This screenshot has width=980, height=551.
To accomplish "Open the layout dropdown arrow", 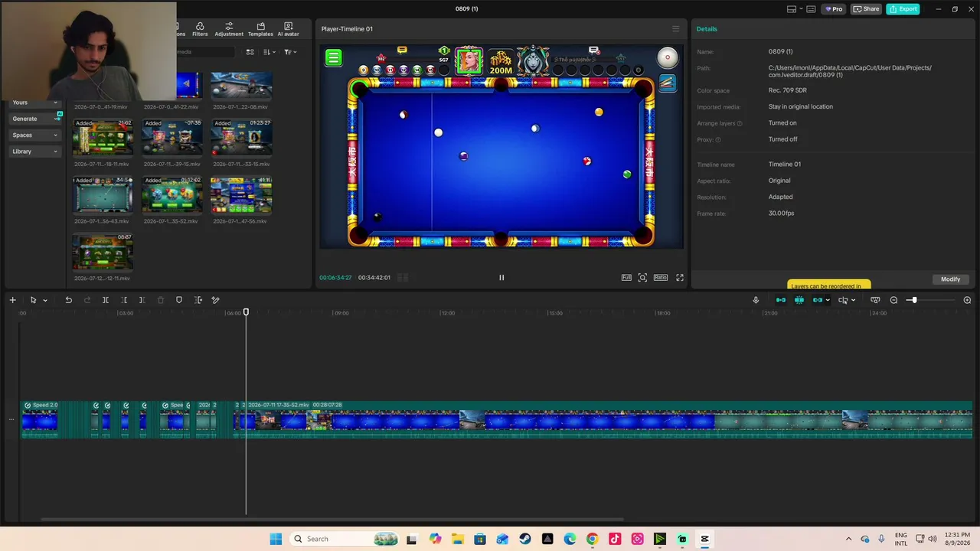I will [x=801, y=9].
